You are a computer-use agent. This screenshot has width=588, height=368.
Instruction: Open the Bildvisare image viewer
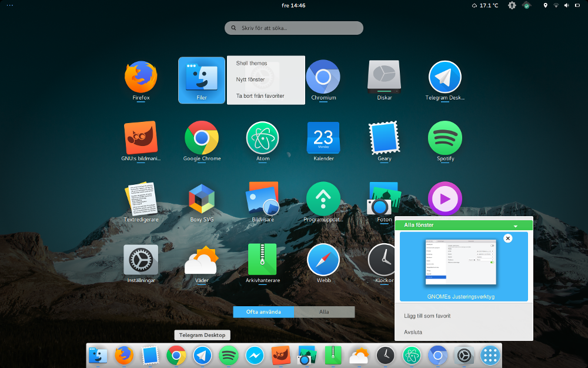(x=262, y=203)
